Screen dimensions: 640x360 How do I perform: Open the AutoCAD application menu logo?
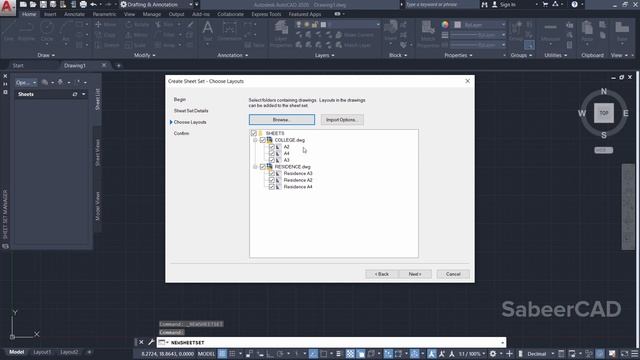point(7,7)
